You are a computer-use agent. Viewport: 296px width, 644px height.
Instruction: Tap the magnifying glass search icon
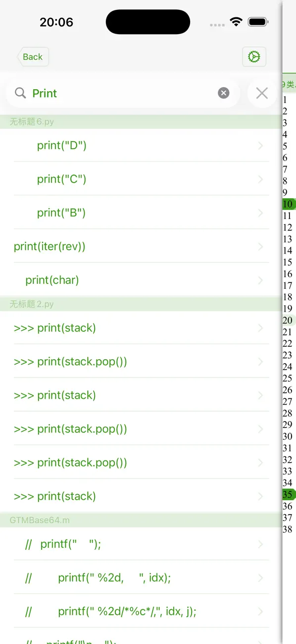(20, 93)
